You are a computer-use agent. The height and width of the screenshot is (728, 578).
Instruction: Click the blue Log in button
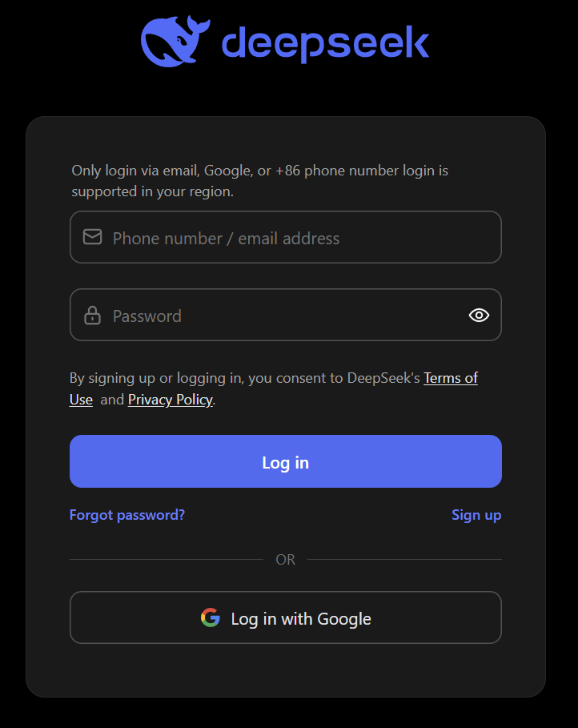(286, 461)
